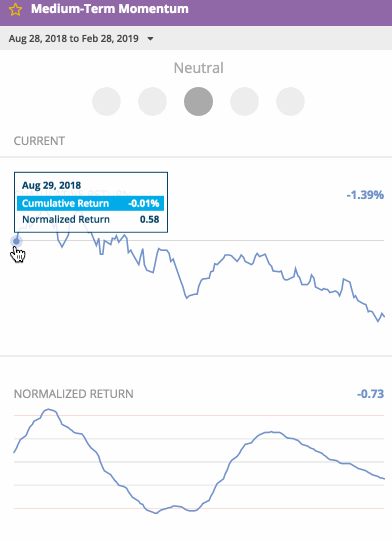Click the NORMALIZED RETURN chart heading
Viewport: 392px width, 541px height.
74,394
